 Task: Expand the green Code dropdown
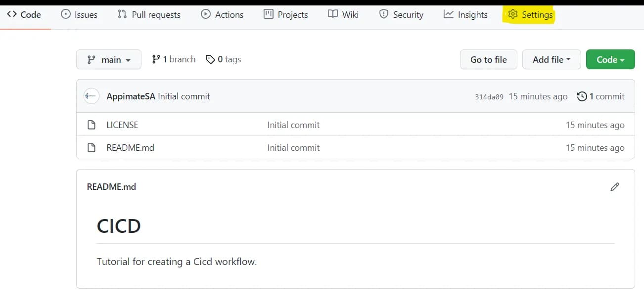(610, 59)
